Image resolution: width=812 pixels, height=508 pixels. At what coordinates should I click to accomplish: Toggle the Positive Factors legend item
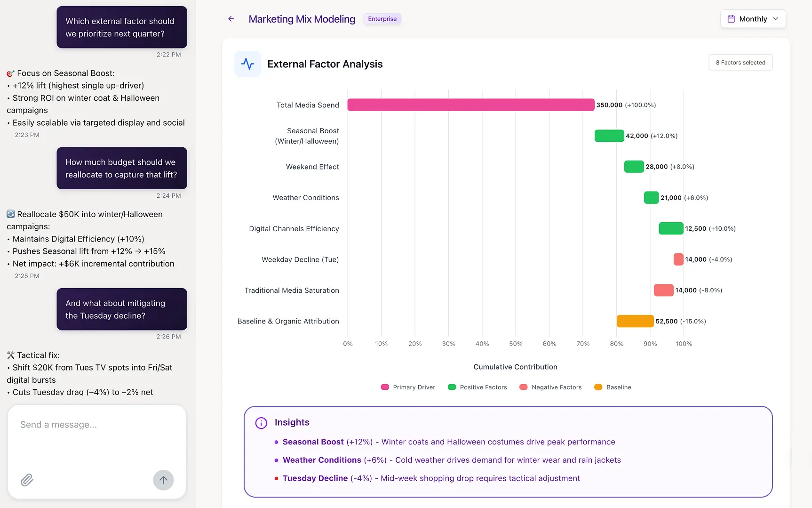coord(478,387)
